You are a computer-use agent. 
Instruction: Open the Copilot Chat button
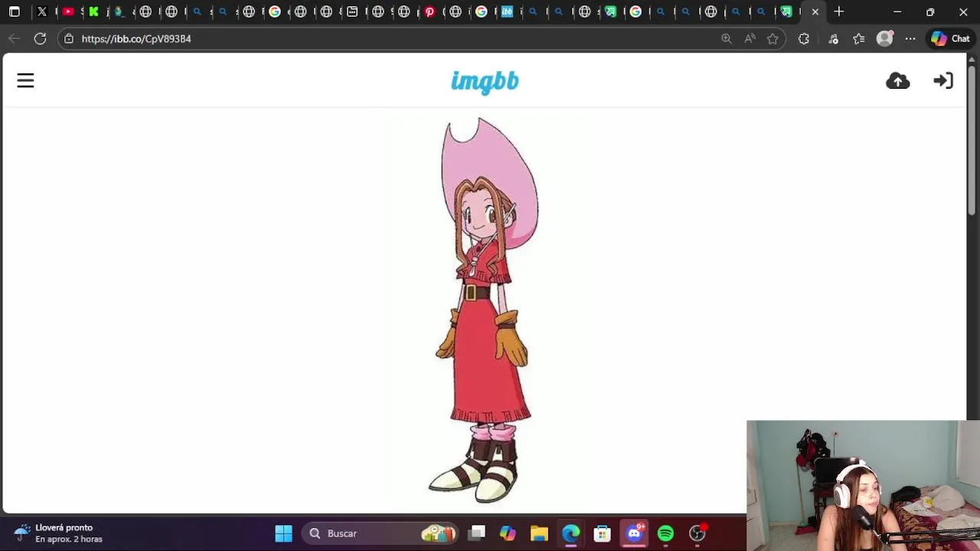[x=951, y=38]
